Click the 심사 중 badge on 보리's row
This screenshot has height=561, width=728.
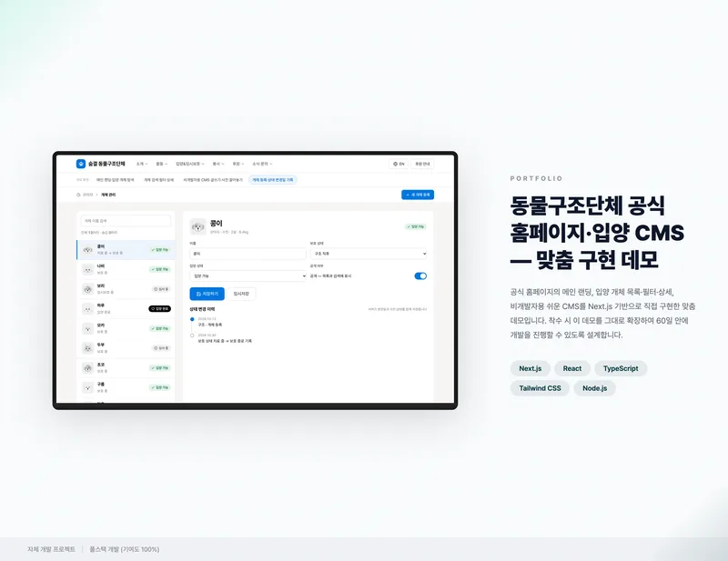(161, 289)
